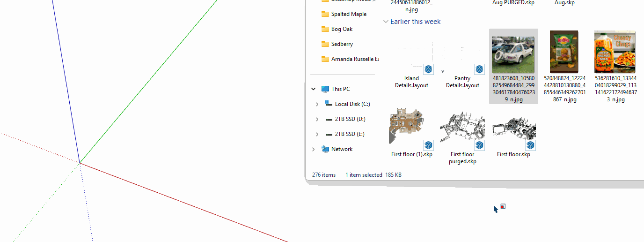The height and width of the screenshot is (242, 644).
Task: Collapse the This PC tree node
Action: click(314, 89)
